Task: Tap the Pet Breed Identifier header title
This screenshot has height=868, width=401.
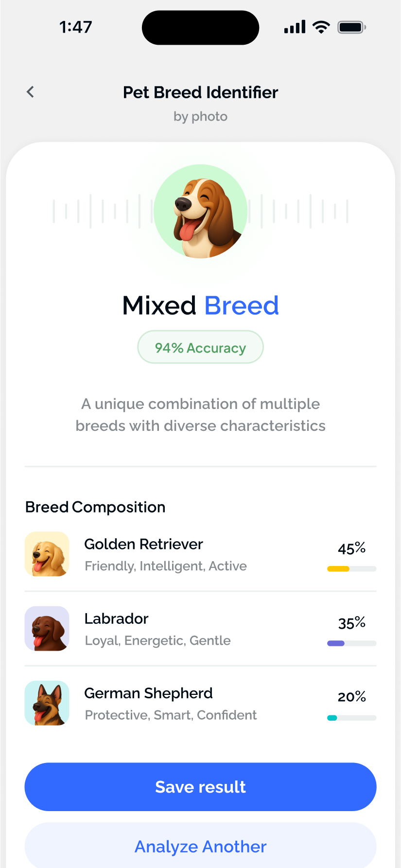Action: pyautogui.click(x=201, y=92)
